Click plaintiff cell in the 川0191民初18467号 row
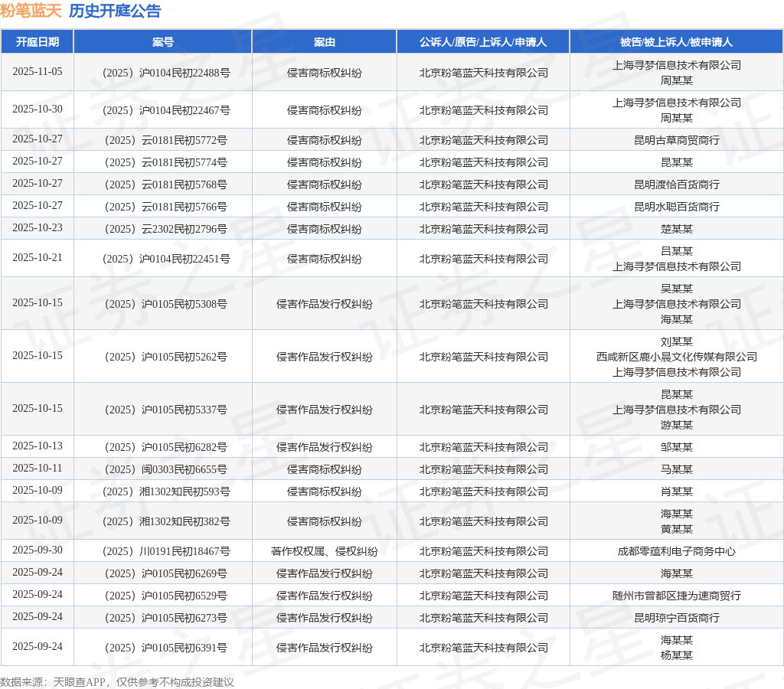 click(x=484, y=551)
